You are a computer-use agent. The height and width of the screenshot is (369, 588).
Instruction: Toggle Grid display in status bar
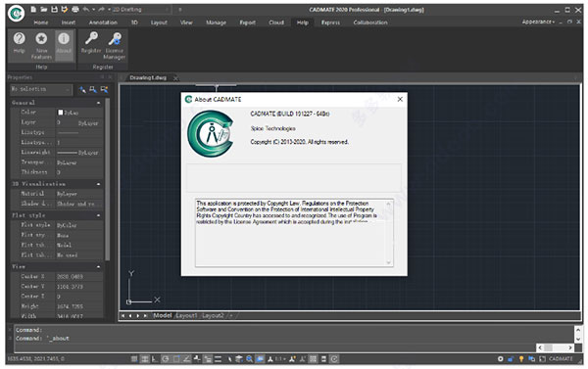point(145,359)
